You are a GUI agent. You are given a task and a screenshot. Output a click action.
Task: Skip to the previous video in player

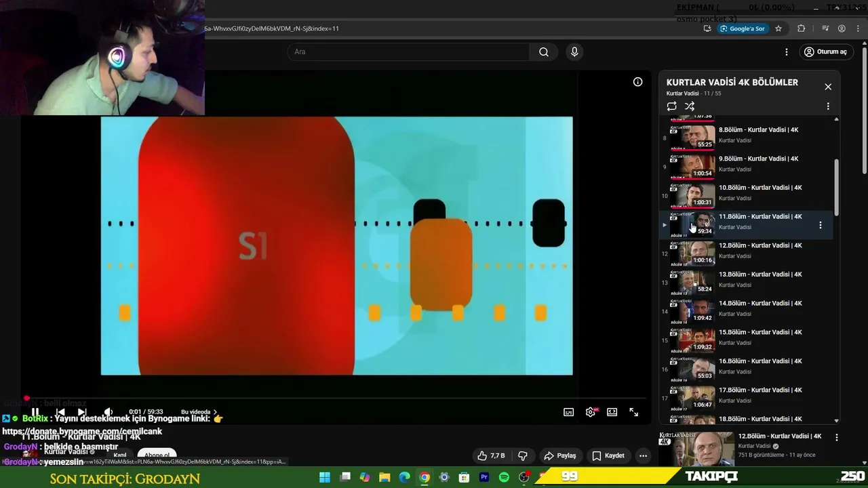(x=60, y=411)
